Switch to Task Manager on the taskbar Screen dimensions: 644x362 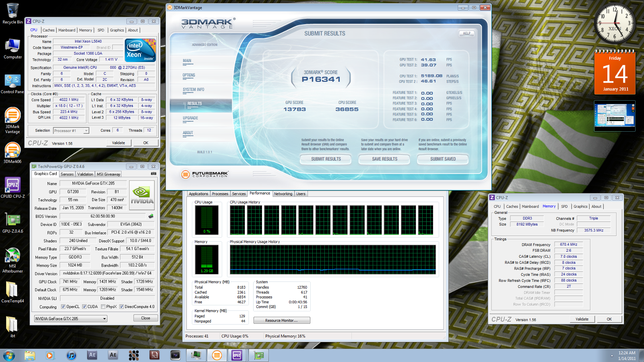tap(196, 355)
